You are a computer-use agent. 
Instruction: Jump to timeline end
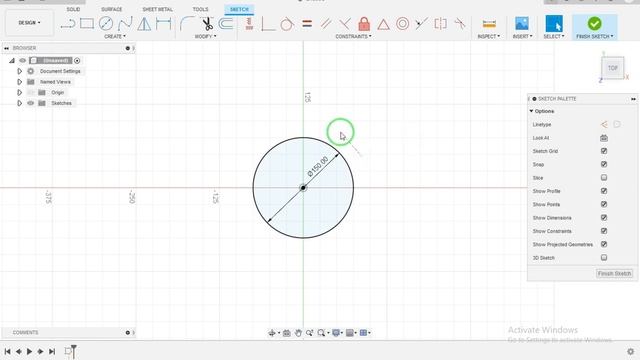click(52, 351)
